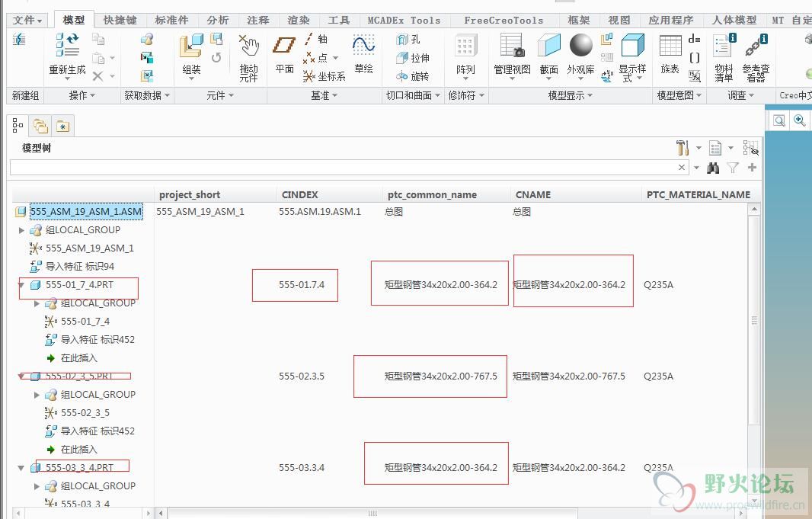The width and height of the screenshot is (812, 519).
Task: Open the 模型意图 group dropdown
Action: [x=679, y=95]
